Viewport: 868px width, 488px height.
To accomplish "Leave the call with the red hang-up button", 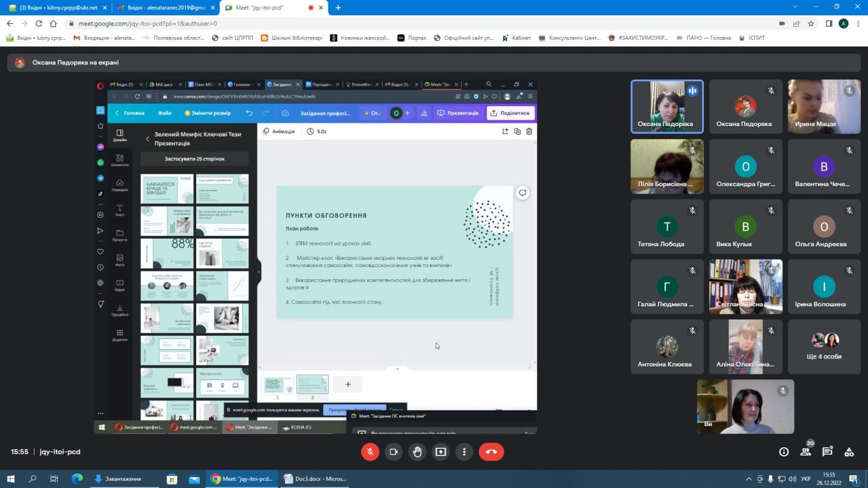I will click(x=491, y=452).
